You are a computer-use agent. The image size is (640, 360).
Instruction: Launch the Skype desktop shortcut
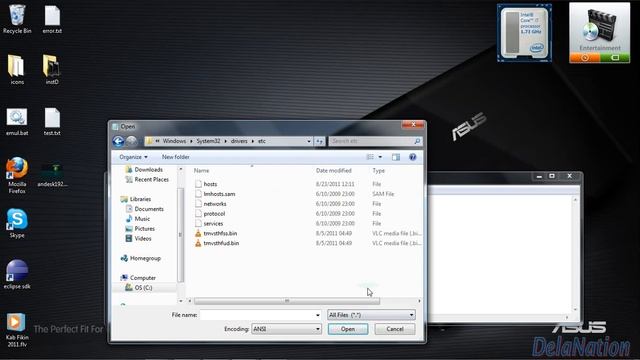tap(17, 223)
